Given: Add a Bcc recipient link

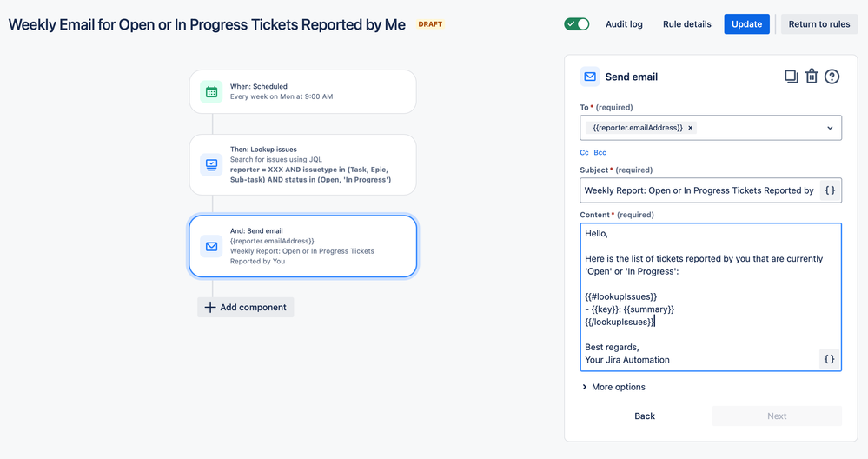Looking at the screenshot, I should pos(600,152).
